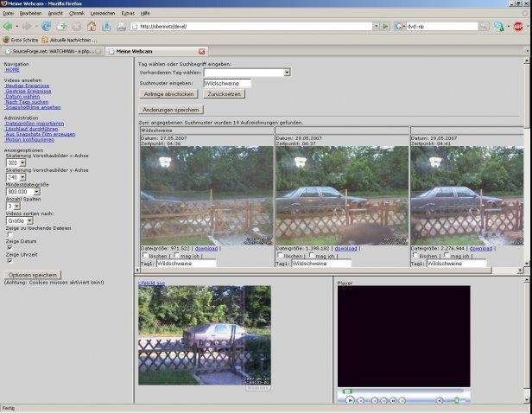
Task: Enable 'Zeige zu löschende Dateien' checkbox
Action: tap(9, 234)
